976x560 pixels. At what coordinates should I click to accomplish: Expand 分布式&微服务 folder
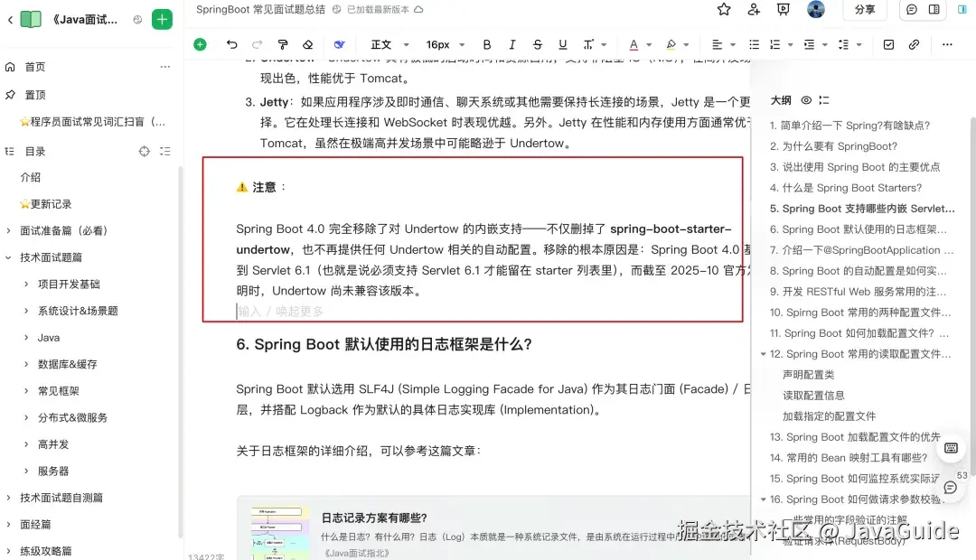26,417
